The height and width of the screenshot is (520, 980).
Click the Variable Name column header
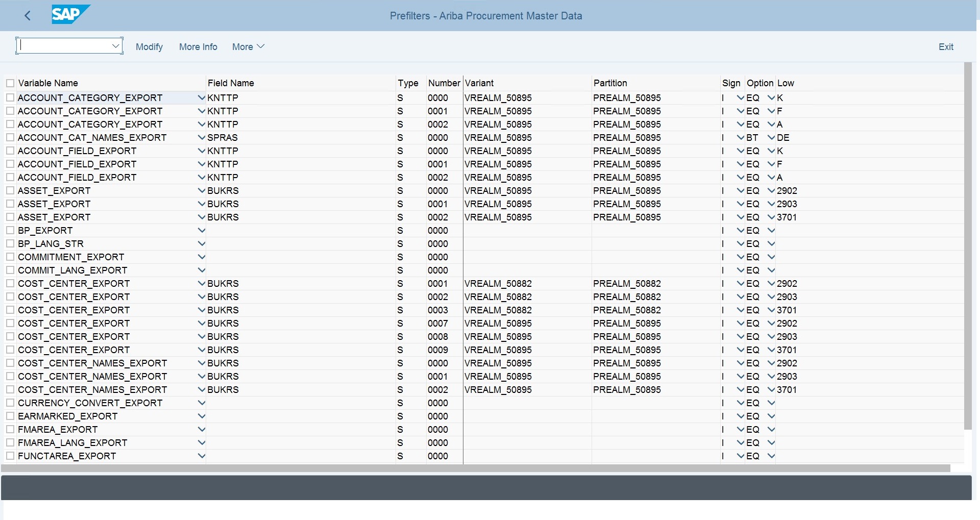48,83
